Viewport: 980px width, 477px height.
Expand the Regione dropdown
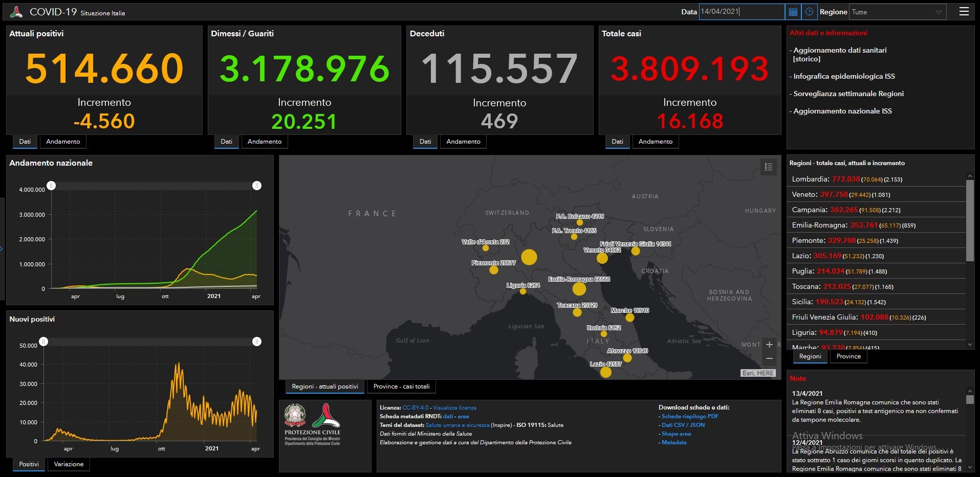pyautogui.click(x=898, y=12)
